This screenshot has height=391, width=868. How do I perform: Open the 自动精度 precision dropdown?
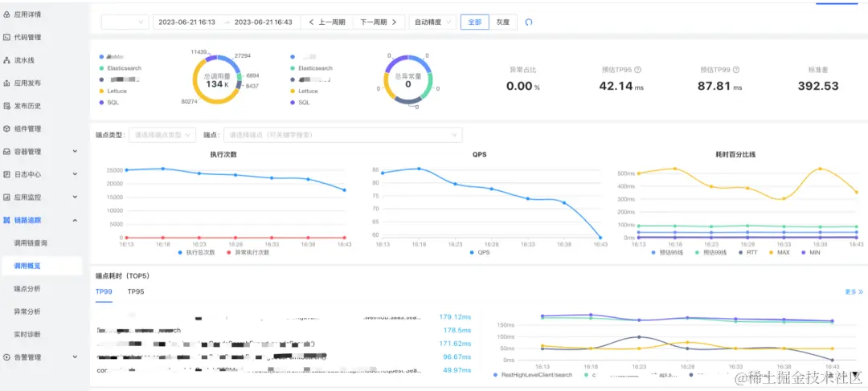(433, 22)
